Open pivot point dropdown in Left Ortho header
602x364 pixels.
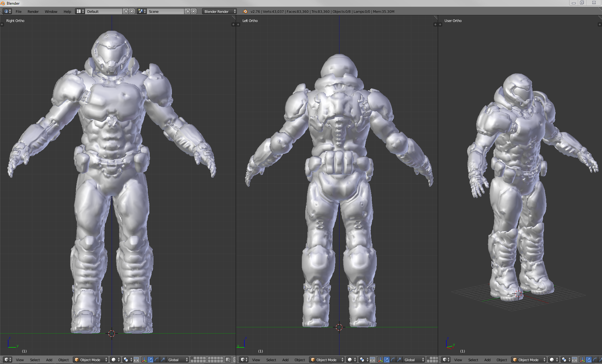point(364,360)
